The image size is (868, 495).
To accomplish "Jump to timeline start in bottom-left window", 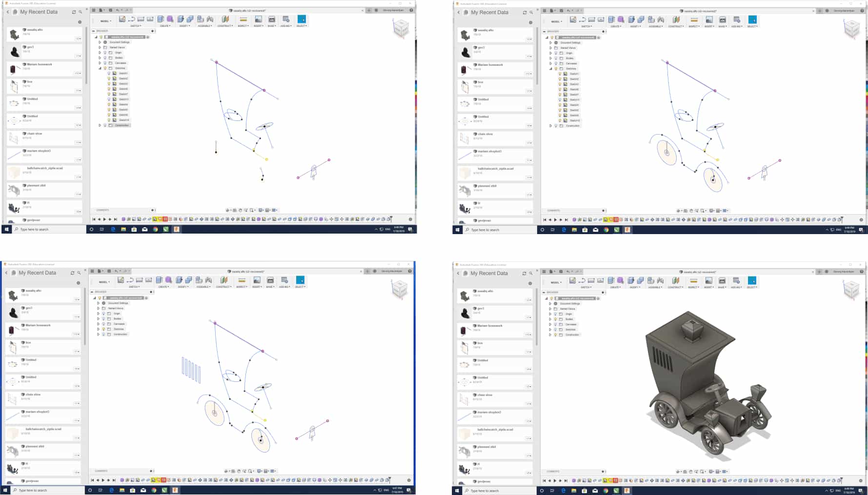I will (x=92, y=480).
